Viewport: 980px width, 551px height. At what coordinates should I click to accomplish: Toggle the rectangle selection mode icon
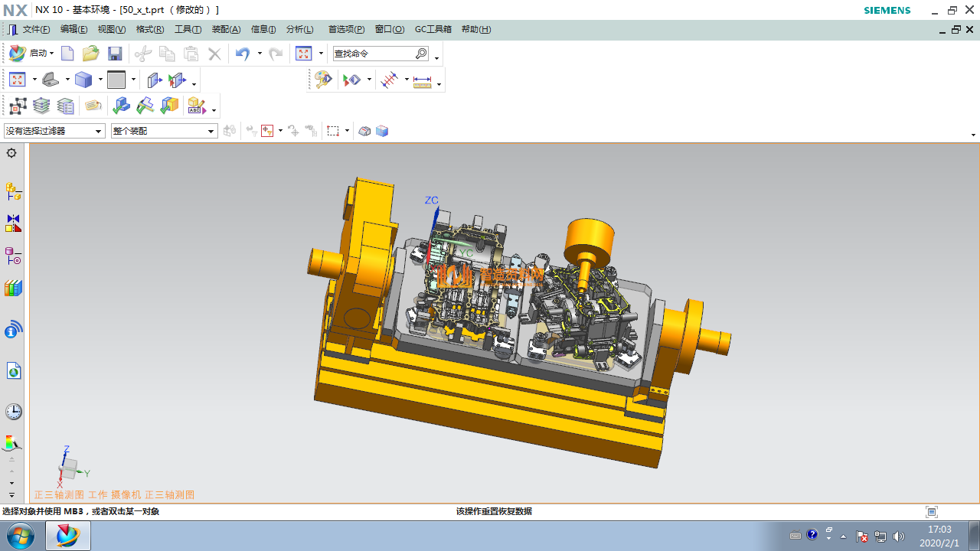[333, 131]
